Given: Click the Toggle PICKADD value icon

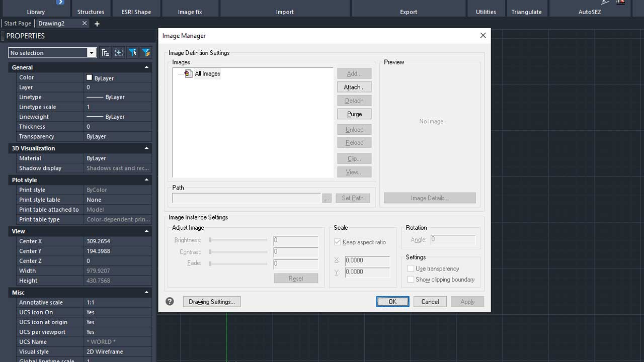Looking at the screenshot, I should click(x=105, y=53).
